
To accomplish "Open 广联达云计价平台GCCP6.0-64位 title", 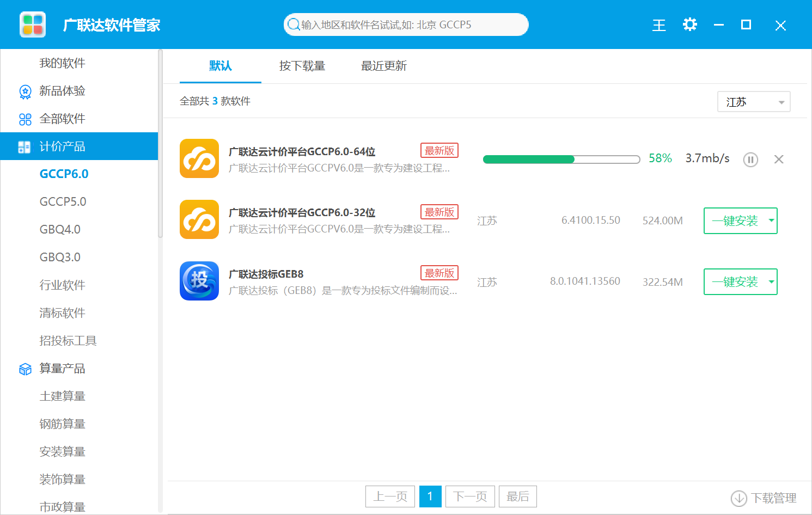I will click(x=302, y=152).
